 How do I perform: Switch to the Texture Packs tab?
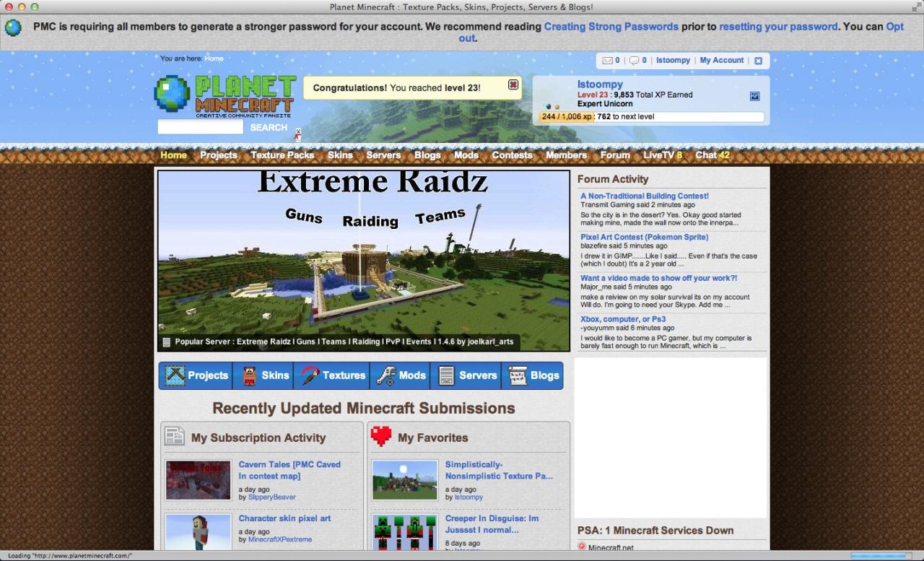click(282, 155)
